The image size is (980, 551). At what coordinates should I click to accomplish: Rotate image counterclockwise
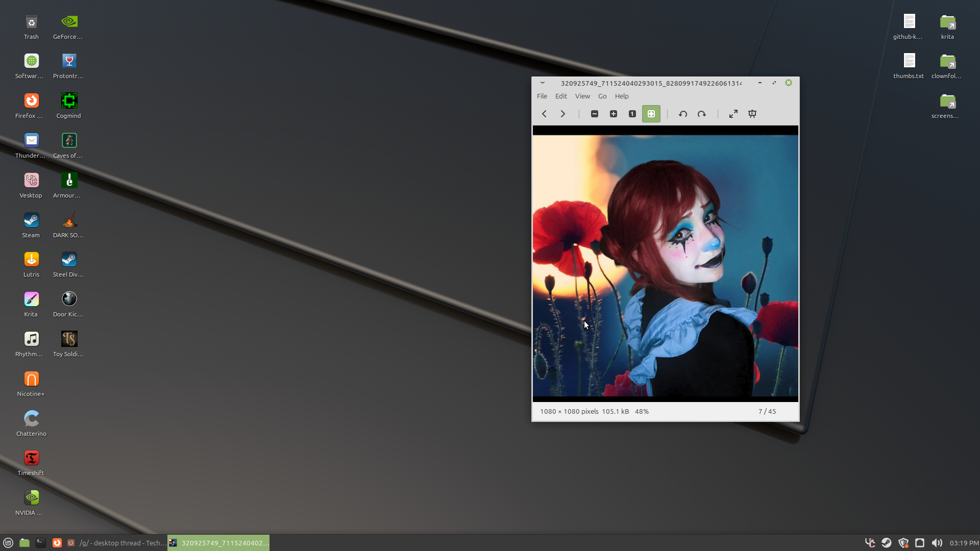[683, 114]
